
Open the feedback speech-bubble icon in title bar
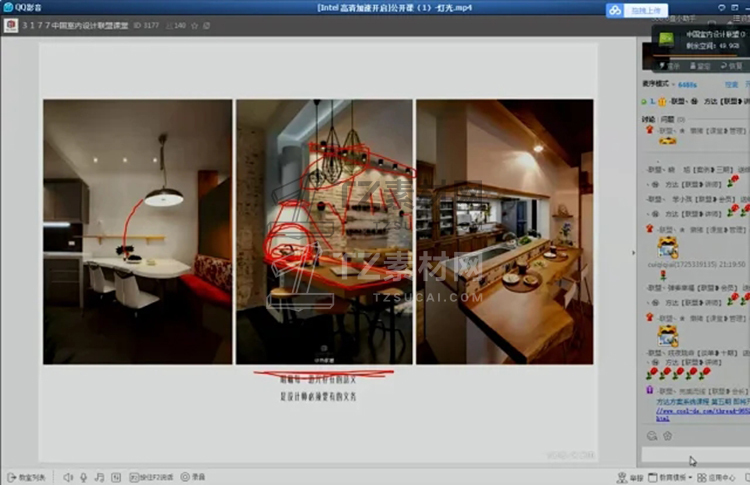pyautogui.click(x=721, y=7)
